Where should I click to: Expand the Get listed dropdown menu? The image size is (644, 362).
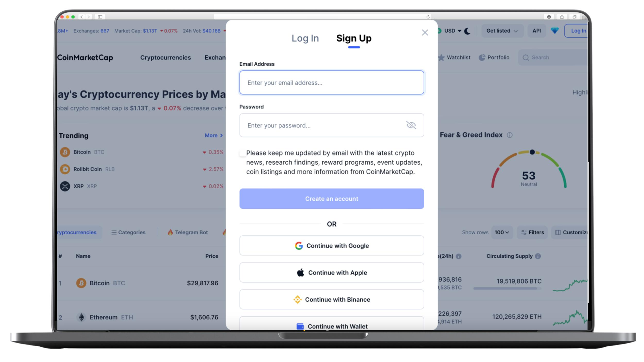point(501,31)
